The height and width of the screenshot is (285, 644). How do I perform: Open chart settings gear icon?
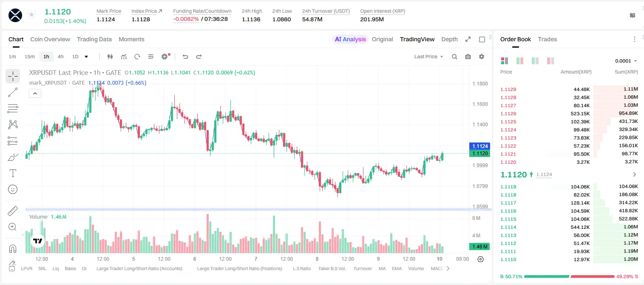(482, 57)
